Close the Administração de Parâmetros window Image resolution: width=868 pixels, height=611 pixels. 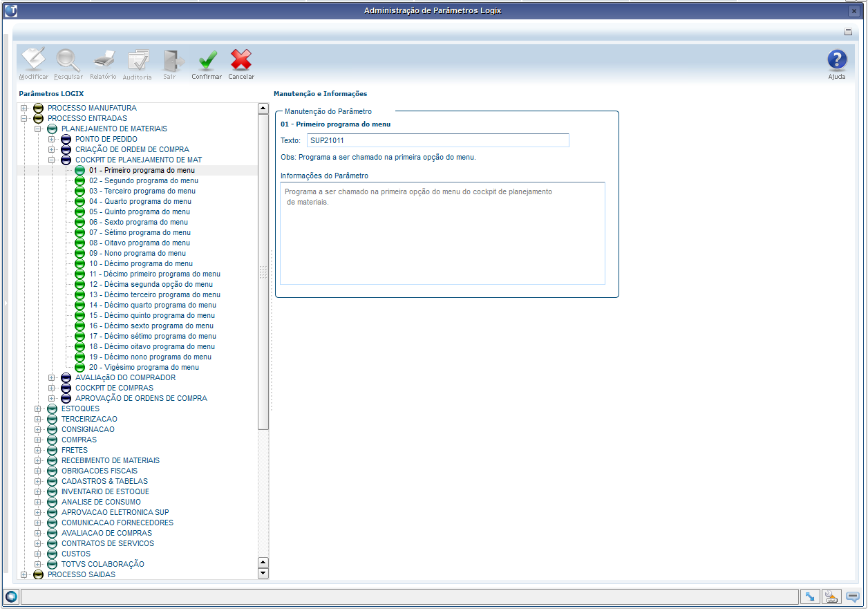pos(854,11)
